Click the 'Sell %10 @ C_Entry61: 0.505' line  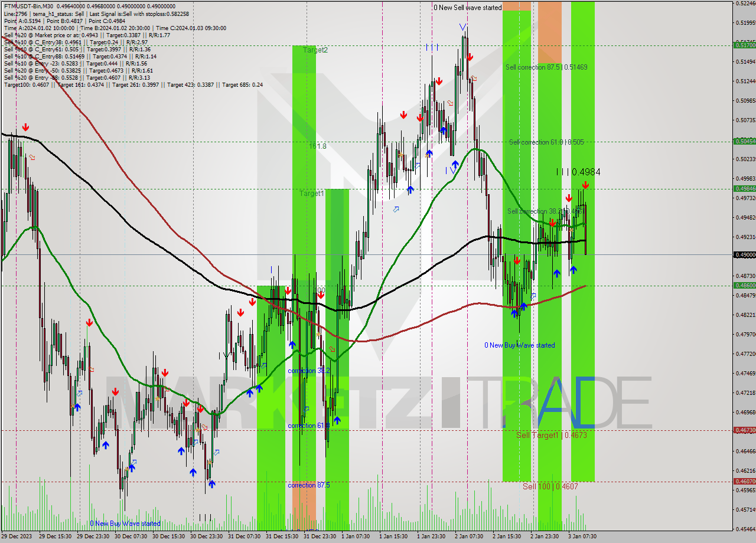point(77,49)
